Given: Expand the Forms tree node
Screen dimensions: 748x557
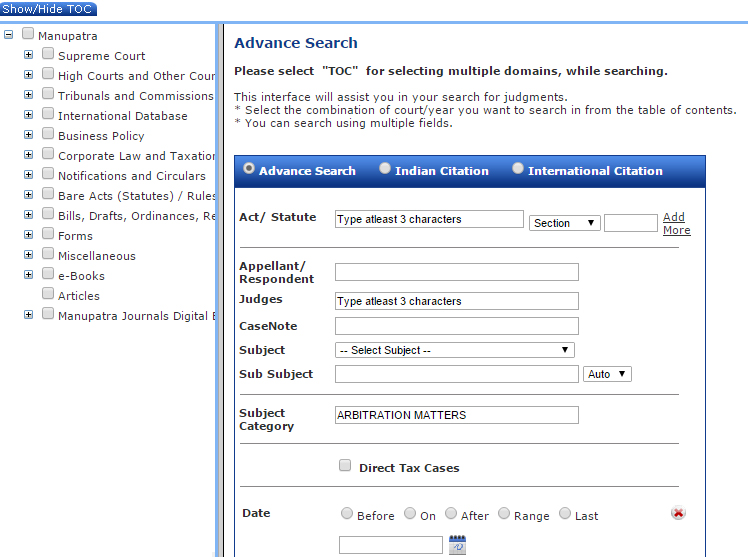Looking at the screenshot, I should point(29,235).
